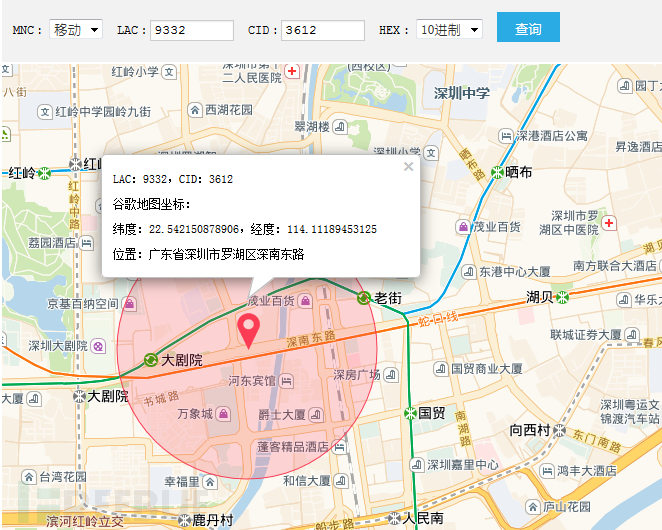The image size is (662, 530).
Task: Click the 东门南路 road label
Action: tap(597, 440)
